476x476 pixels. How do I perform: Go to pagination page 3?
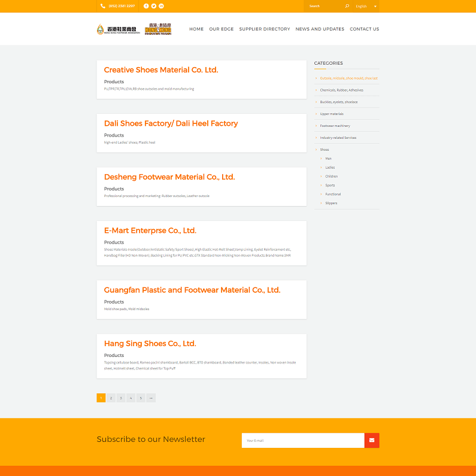[x=121, y=398]
